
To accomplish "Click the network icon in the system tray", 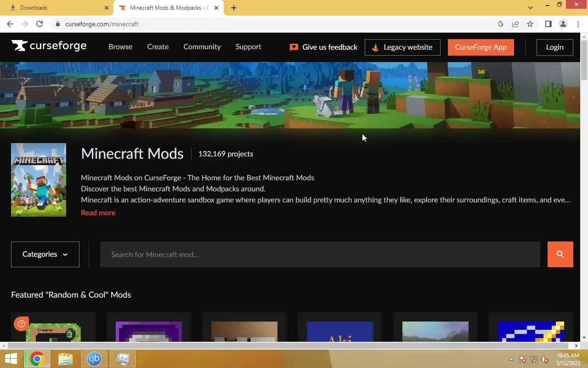I will point(534,359).
